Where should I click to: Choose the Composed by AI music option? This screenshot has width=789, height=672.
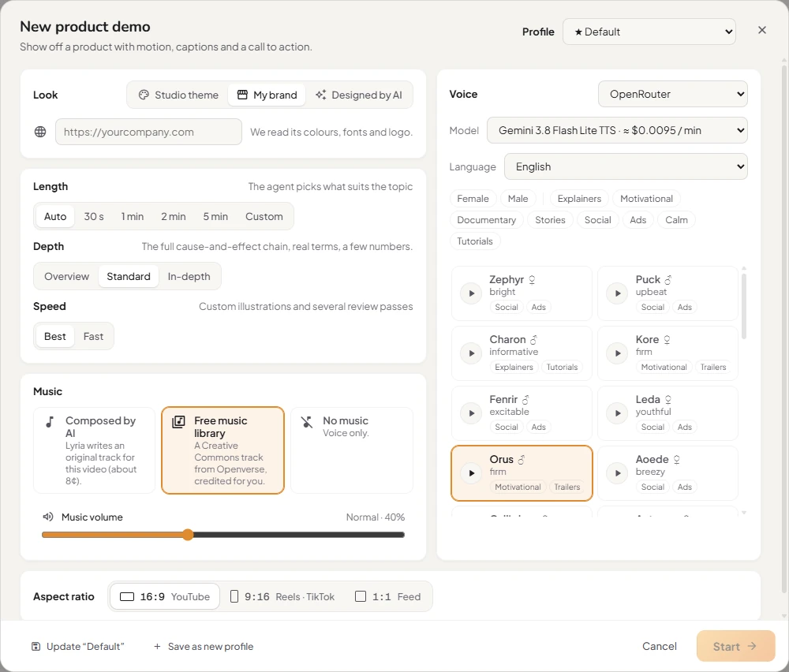tap(94, 450)
